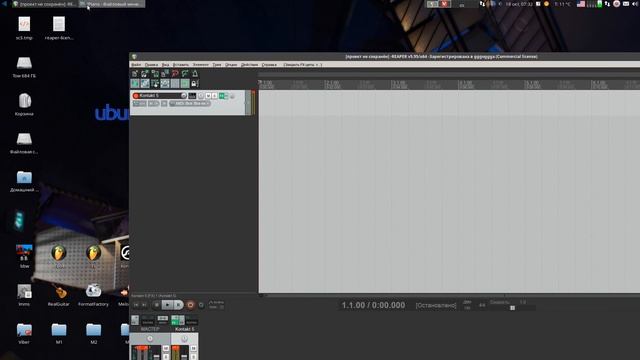Open the Viber desktop icon
This screenshot has height=360, width=640.
[x=24, y=333]
